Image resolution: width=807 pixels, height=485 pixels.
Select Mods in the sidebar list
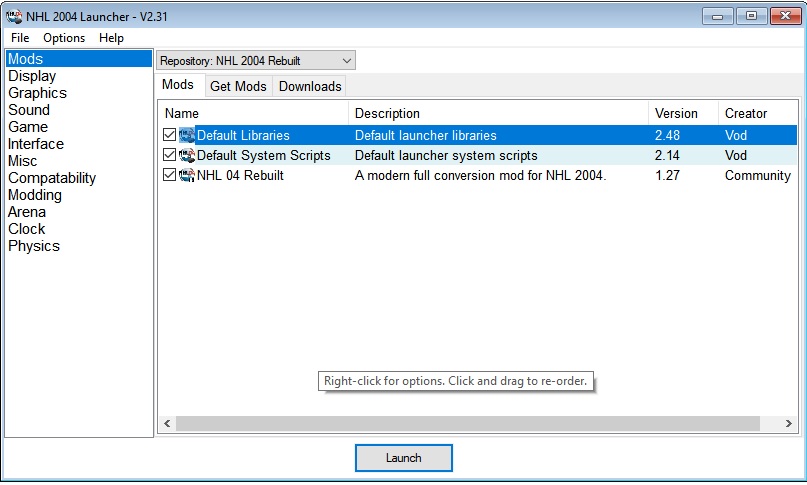pyautogui.click(x=79, y=59)
